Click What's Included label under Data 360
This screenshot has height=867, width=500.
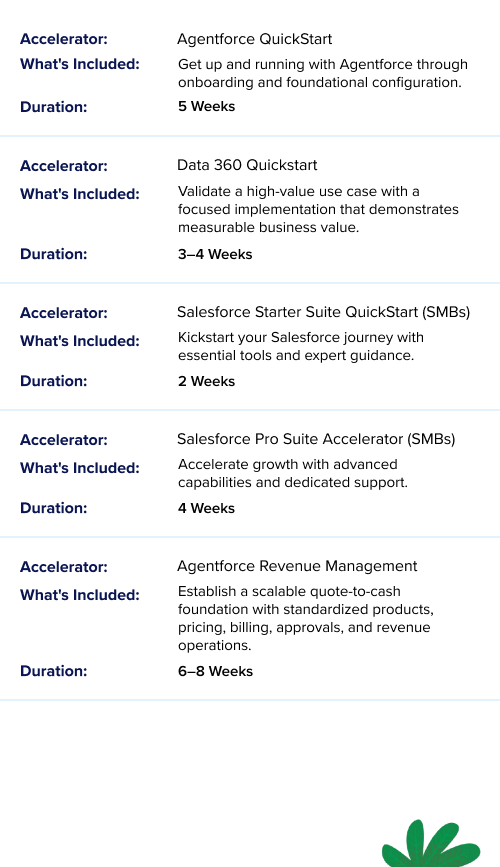80,194
